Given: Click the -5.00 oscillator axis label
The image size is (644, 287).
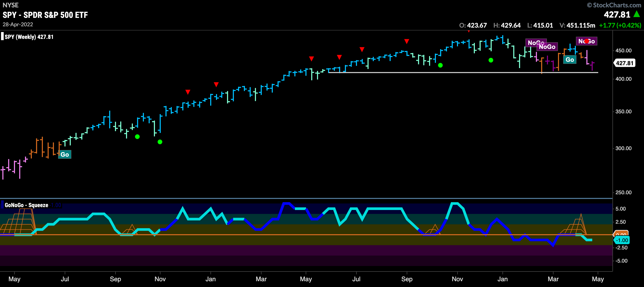Looking at the screenshot, I should [x=621, y=261].
